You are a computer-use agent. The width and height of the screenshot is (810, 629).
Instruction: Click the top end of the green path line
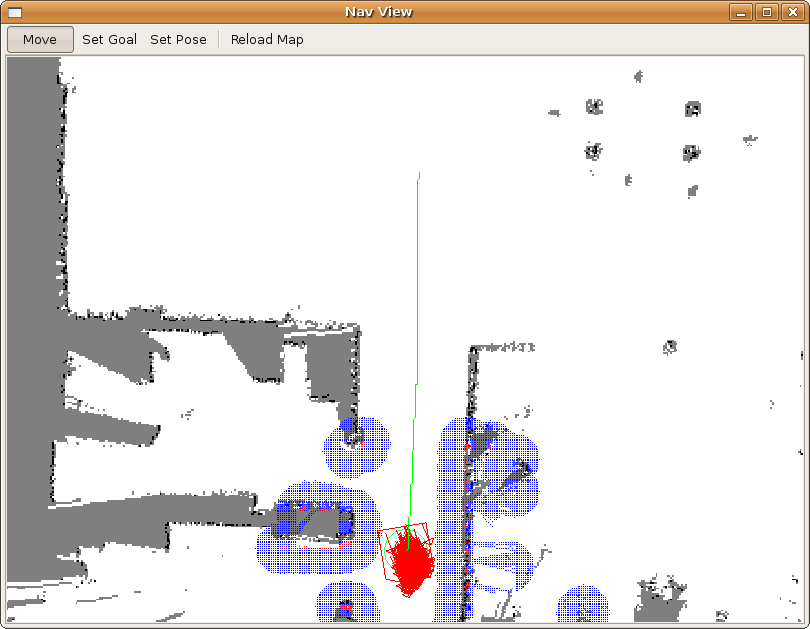[x=419, y=175]
